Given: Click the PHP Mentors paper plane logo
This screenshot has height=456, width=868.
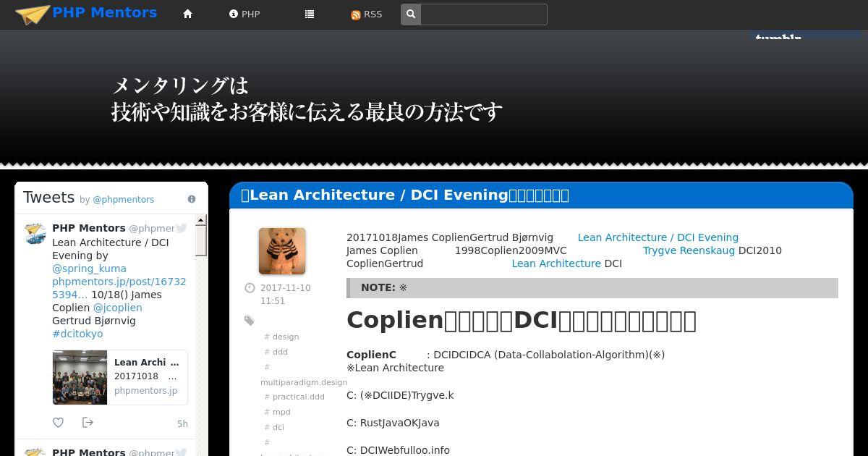Looking at the screenshot, I should tap(33, 14).
